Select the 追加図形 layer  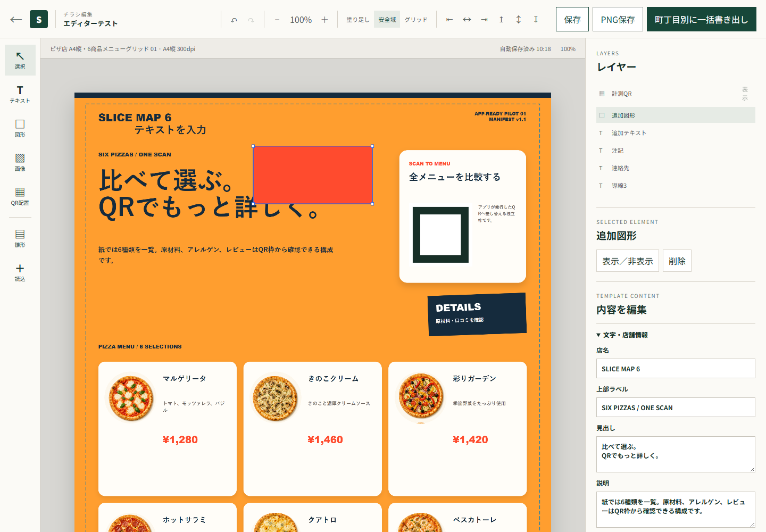point(676,115)
